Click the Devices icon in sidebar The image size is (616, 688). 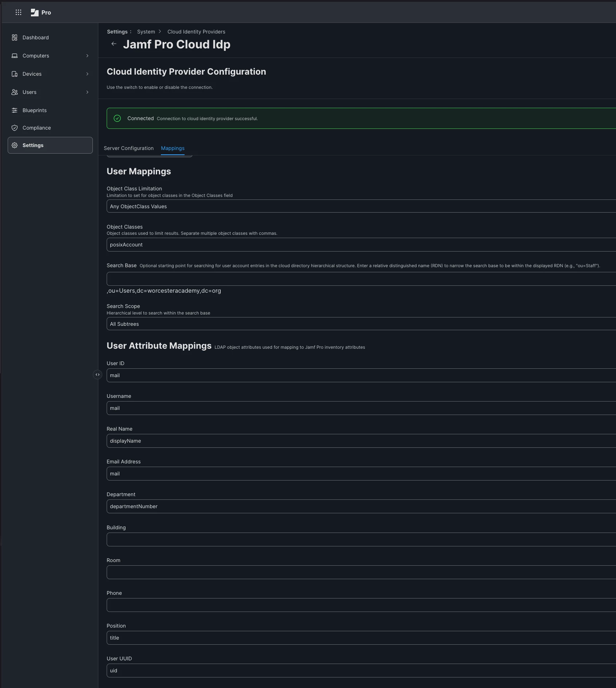click(15, 74)
